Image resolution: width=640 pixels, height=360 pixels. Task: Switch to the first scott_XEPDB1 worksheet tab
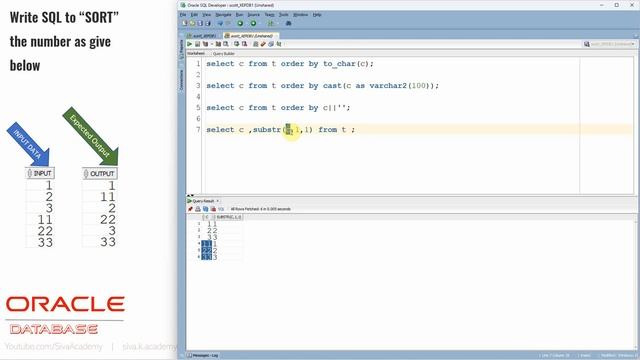pos(204,36)
